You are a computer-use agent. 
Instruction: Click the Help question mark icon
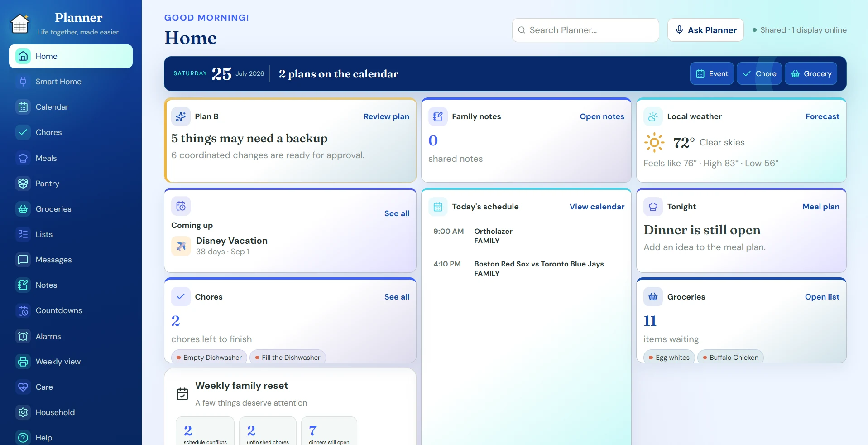click(23, 438)
